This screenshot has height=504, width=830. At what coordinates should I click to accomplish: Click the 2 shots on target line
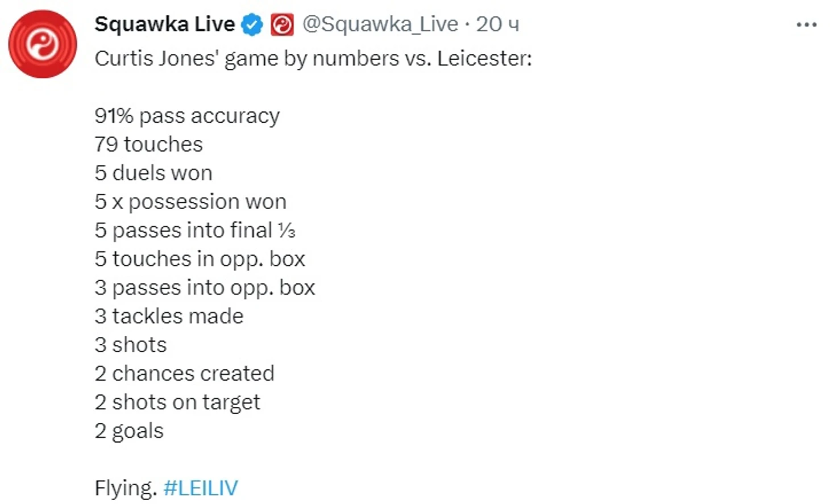pyautogui.click(x=177, y=402)
